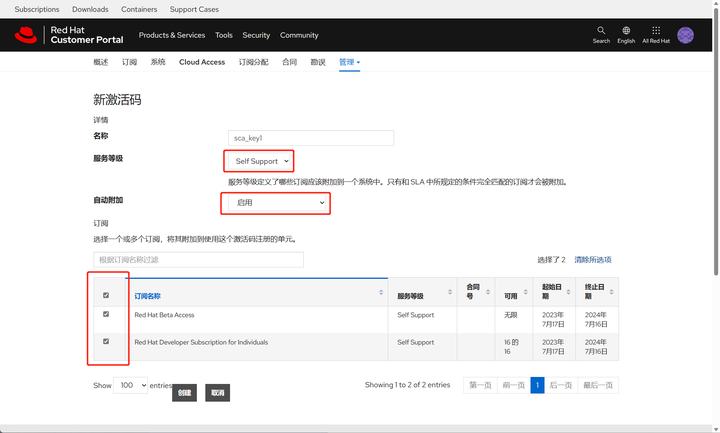Switch to 合同 tab
The image size is (720, 433).
coord(289,62)
